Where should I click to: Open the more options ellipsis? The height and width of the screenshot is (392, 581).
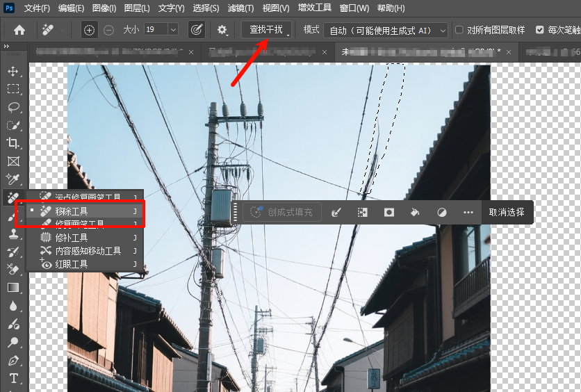click(x=468, y=212)
